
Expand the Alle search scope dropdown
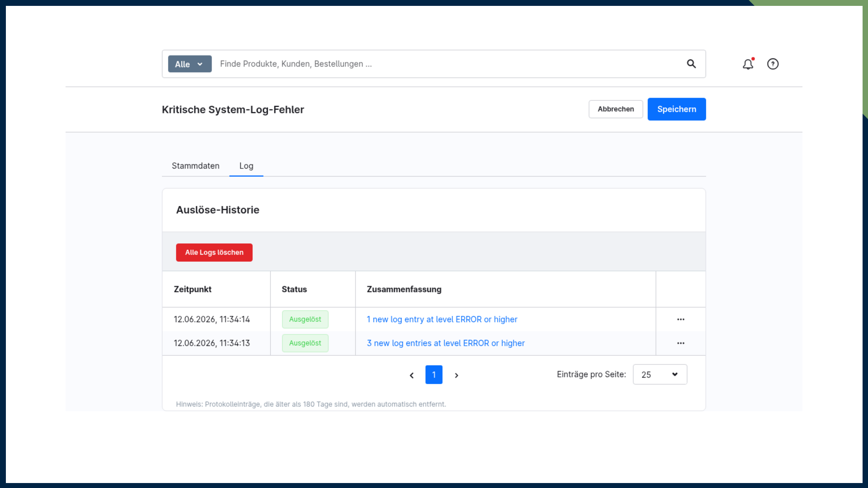pos(190,64)
